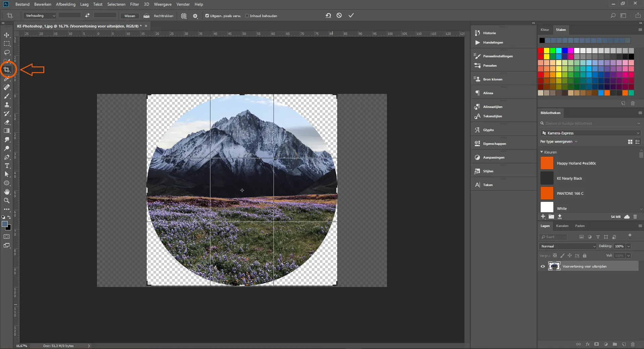Image resolution: width=644 pixels, height=349 pixels.
Task: Swap foreground and background colors
Action: 9,217
